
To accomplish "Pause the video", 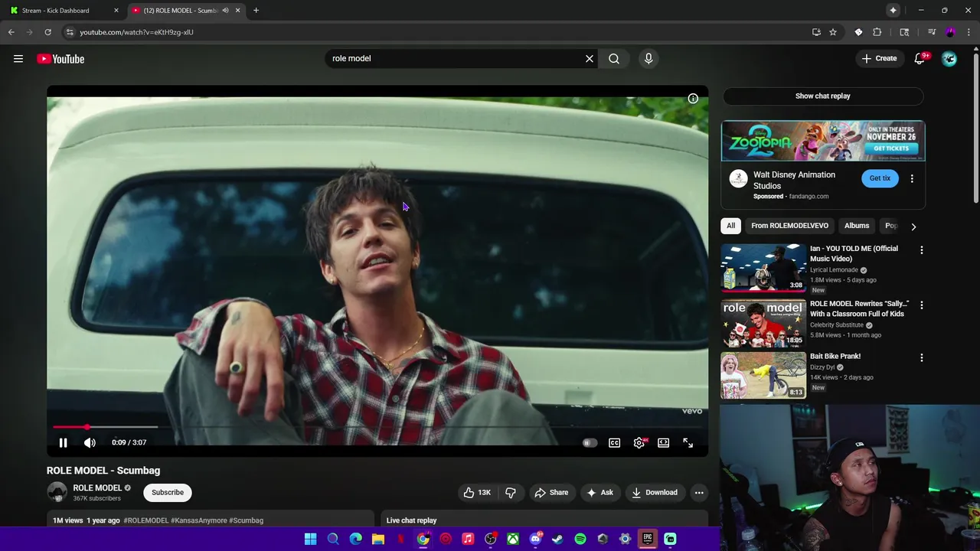I will point(64,442).
